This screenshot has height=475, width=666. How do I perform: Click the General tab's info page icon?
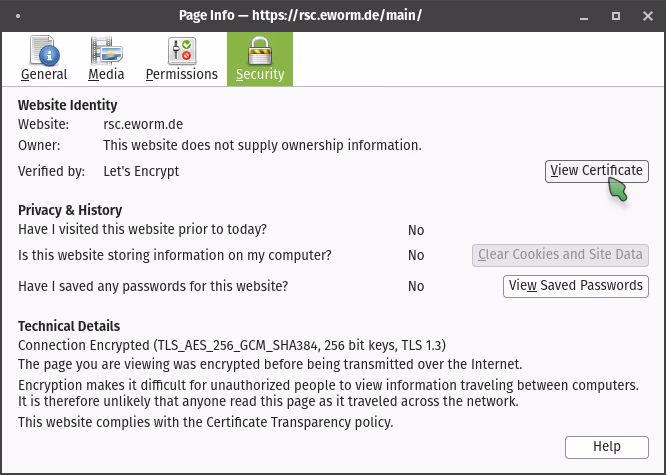[44, 50]
